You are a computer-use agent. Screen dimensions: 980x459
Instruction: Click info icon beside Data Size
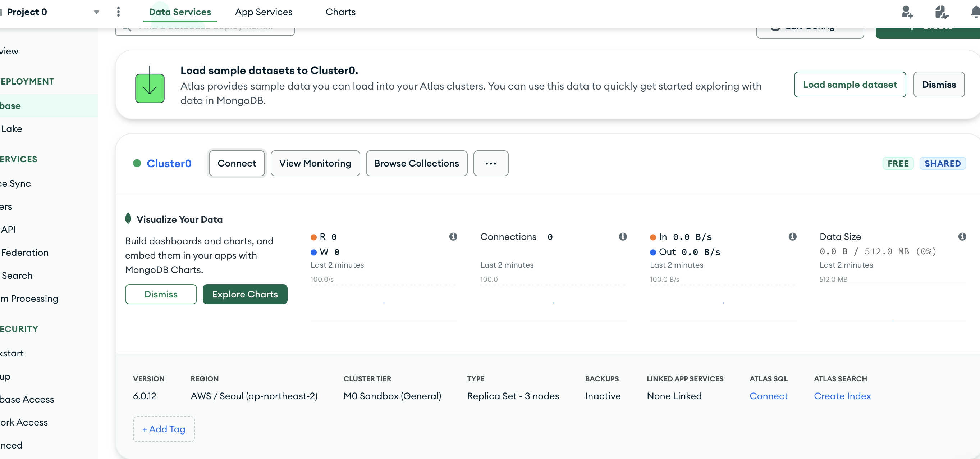[962, 236]
